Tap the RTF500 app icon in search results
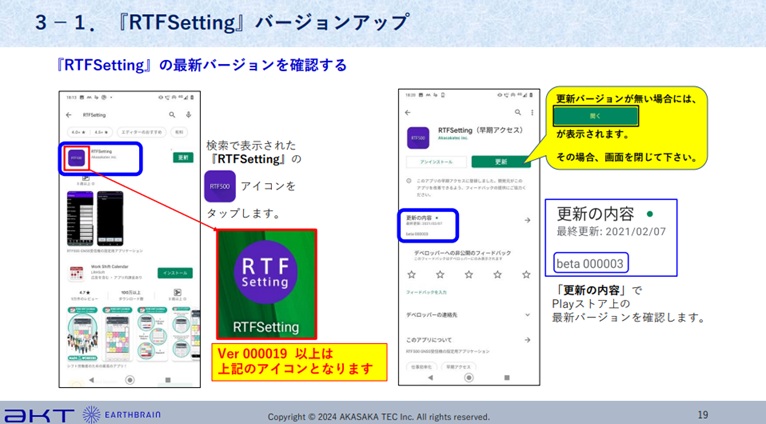 coord(76,158)
